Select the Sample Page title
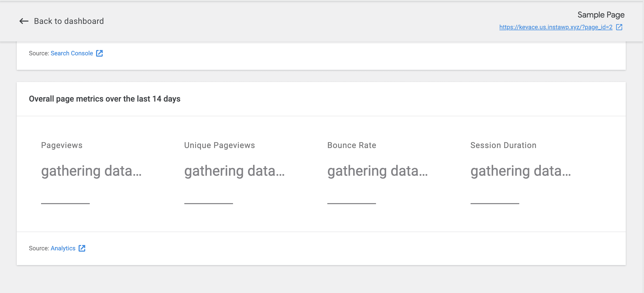The image size is (644, 293). point(601,15)
